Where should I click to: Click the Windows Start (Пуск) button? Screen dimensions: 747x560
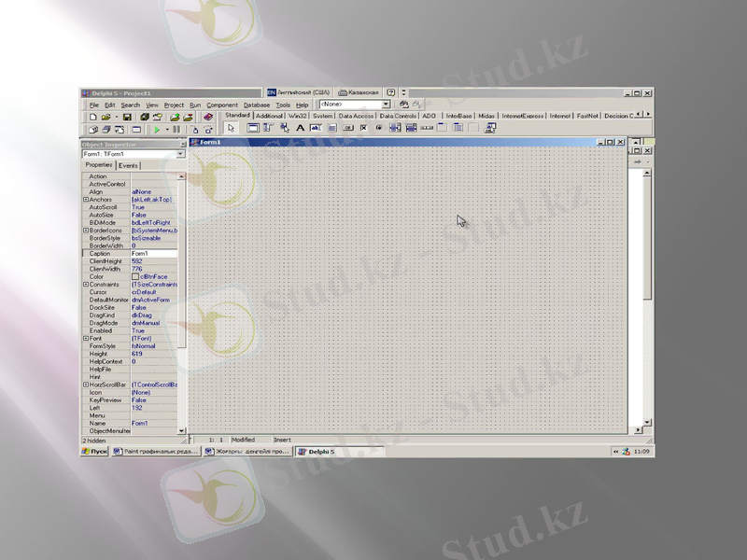coord(94,451)
